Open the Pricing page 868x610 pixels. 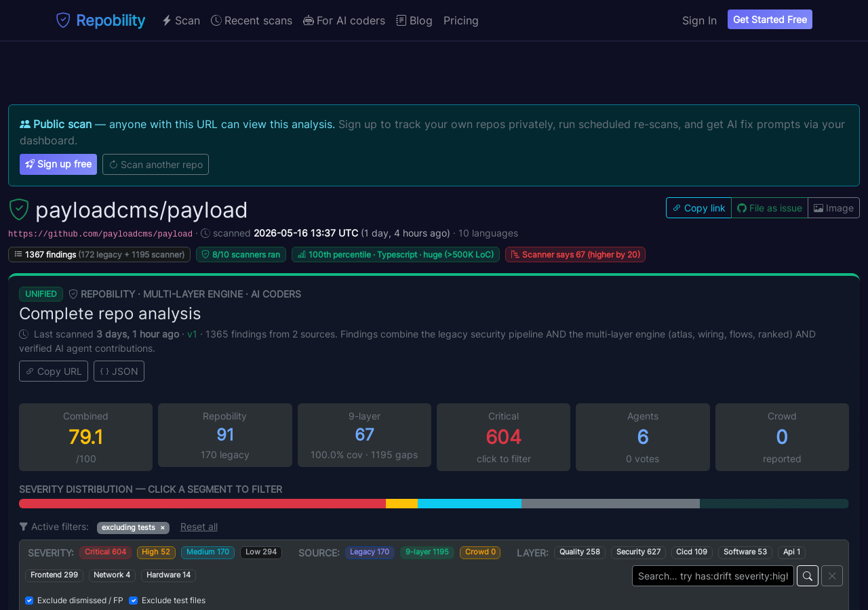point(461,20)
